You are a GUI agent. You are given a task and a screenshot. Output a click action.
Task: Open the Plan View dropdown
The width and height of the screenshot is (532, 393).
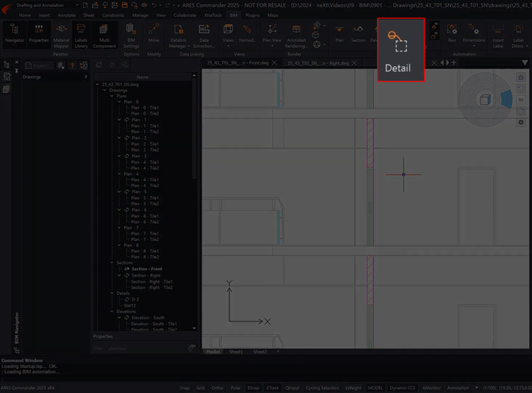[272, 46]
